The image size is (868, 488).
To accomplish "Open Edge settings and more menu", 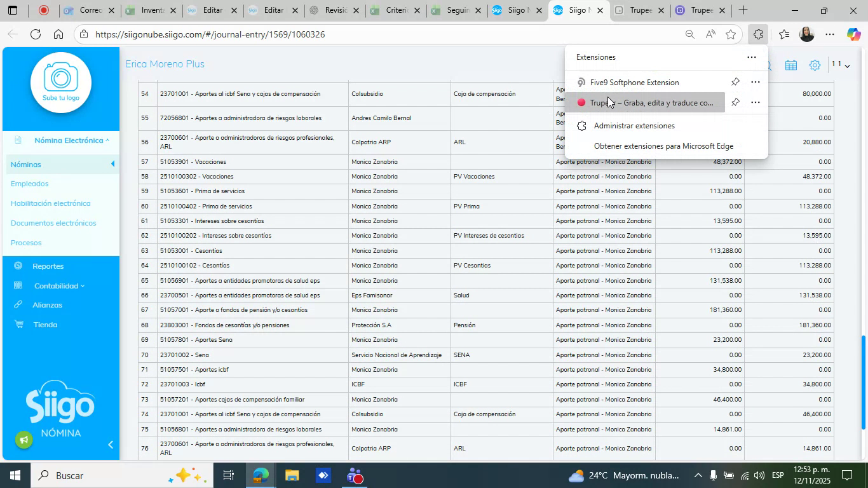I will 830,34.
